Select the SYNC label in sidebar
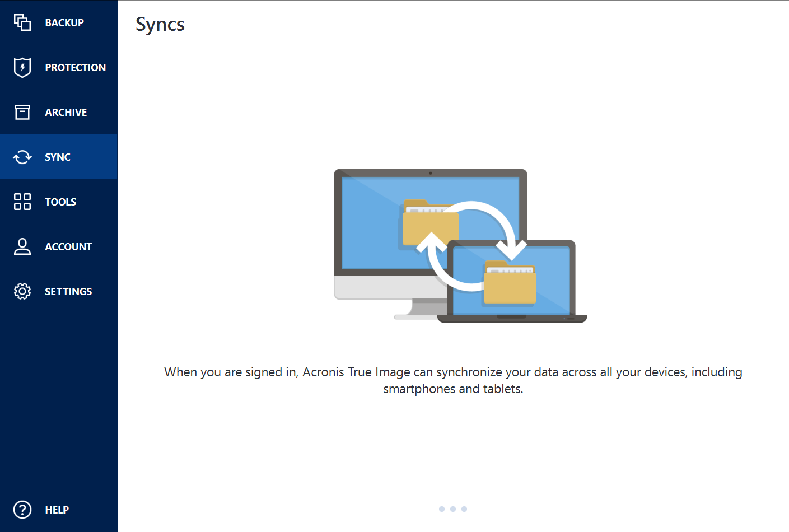Viewport: 789px width, 532px height. click(58, 157)
